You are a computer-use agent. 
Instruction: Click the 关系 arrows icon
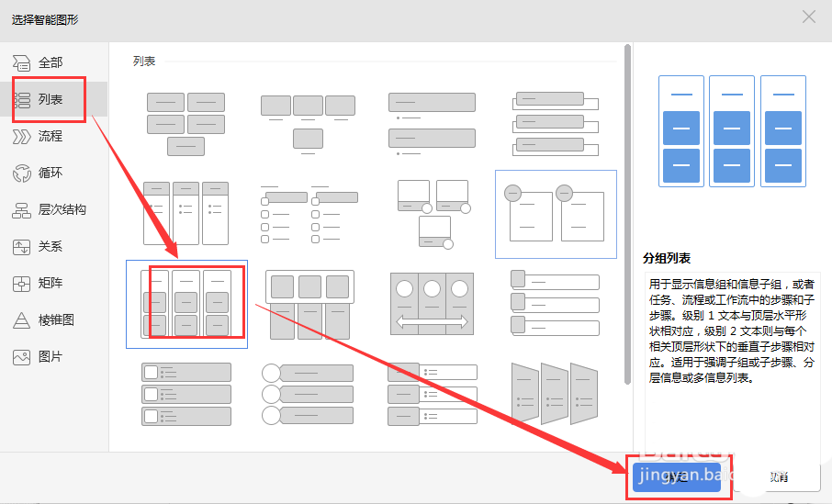(x=21, y=247)
